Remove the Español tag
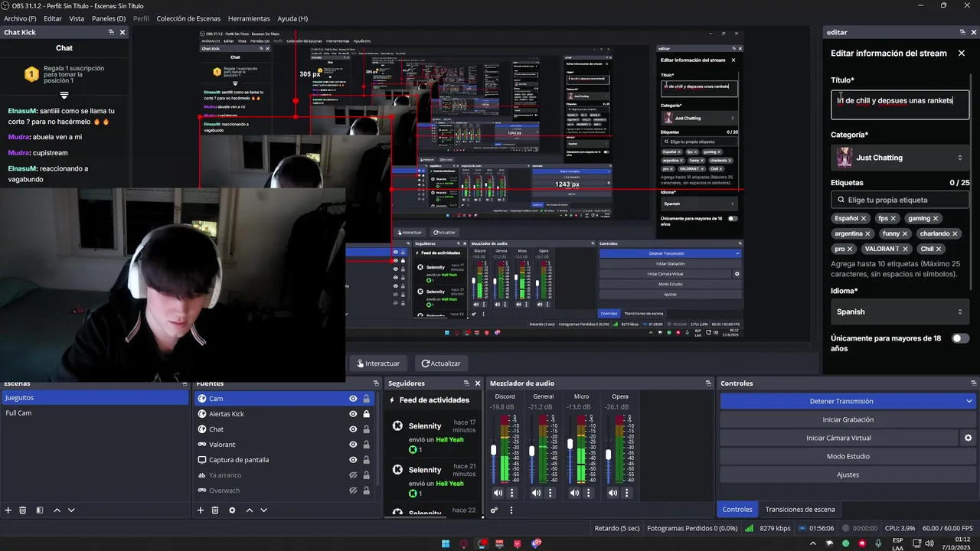Image resolution: width=980 pixels, height=551 pixels. coord(864,218)
